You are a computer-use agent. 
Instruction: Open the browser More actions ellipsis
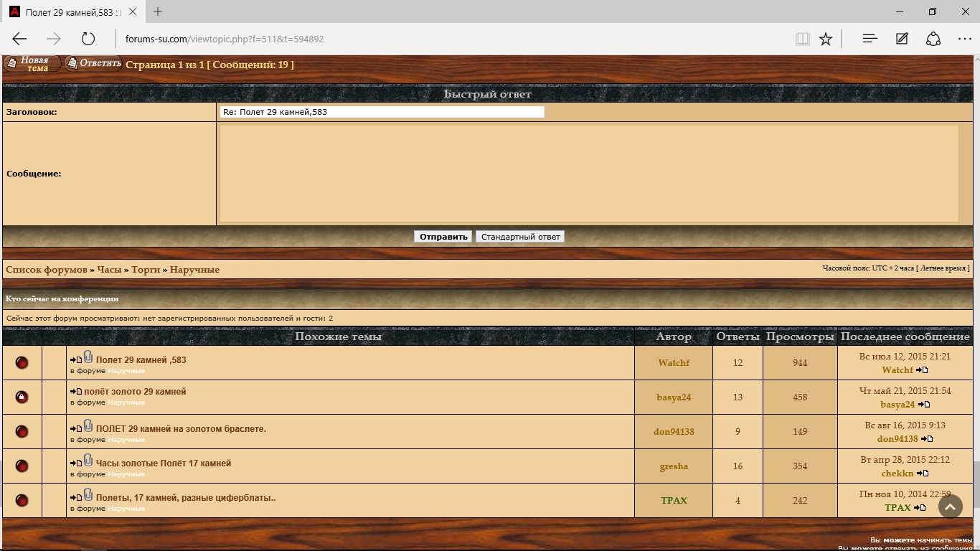click(964, 39)
